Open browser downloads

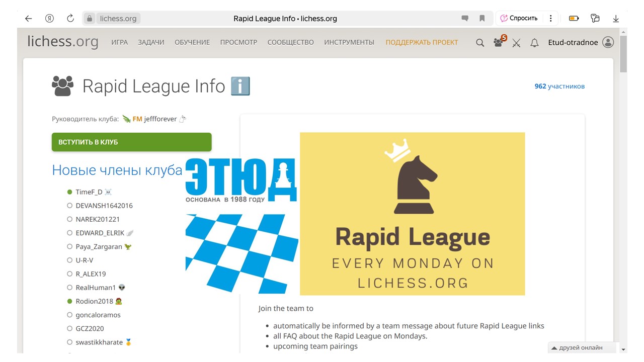[616, 19]
